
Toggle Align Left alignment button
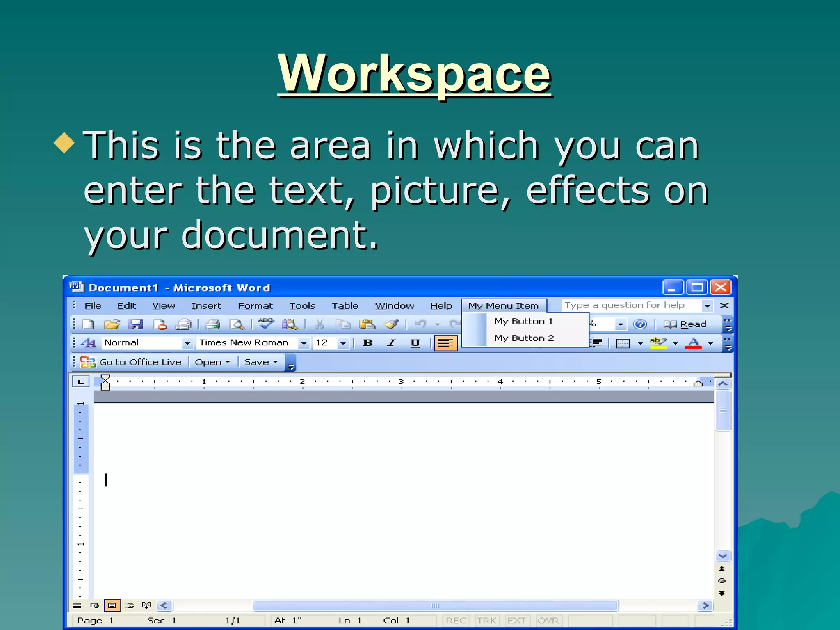[x=445, y=343]
